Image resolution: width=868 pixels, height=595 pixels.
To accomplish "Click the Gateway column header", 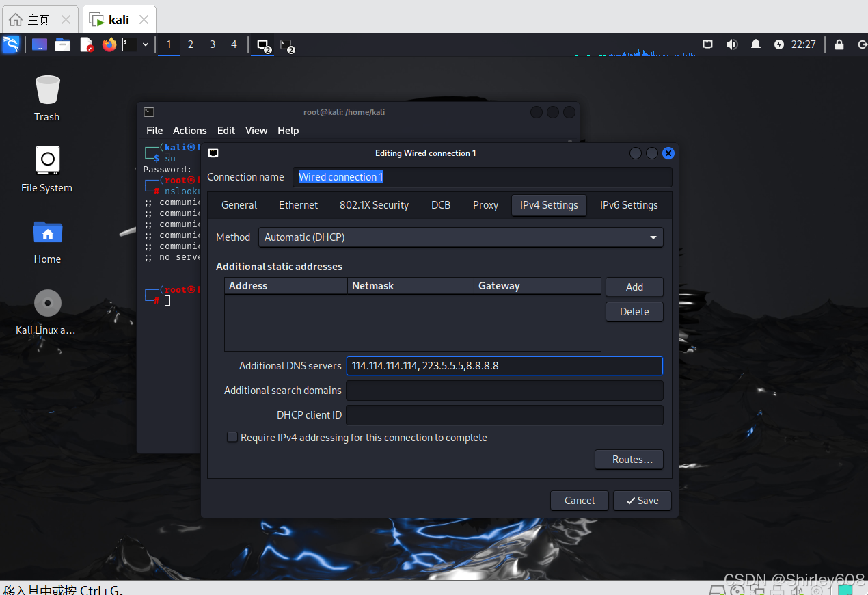I will [x=537, y=286].
